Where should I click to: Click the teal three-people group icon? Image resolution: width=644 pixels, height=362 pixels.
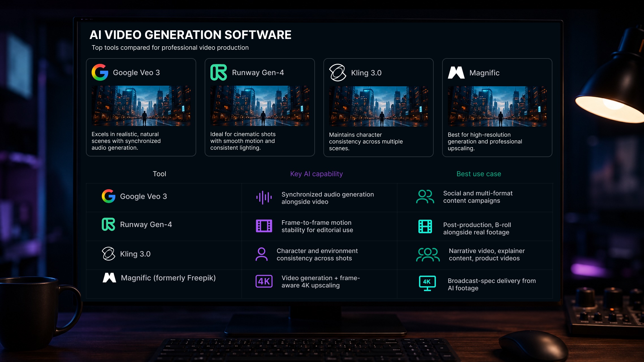point(428,255)
